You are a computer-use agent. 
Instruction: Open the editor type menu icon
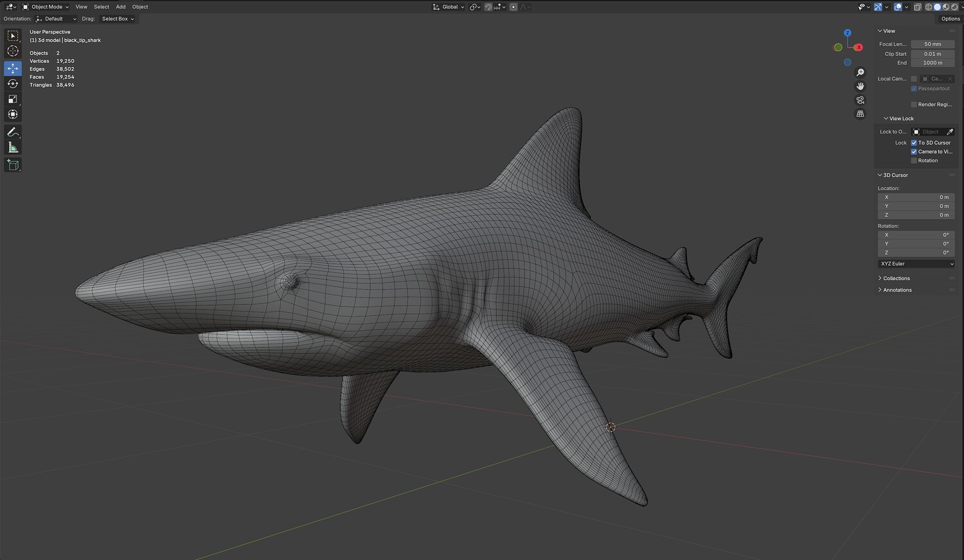(11, 7)
